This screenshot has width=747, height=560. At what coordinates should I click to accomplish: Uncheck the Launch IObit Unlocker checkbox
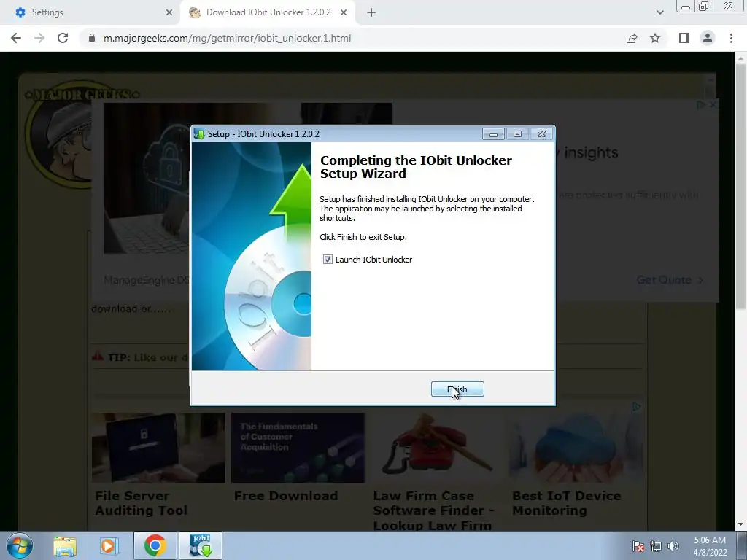pyautogui.click(x=328, y=259)
